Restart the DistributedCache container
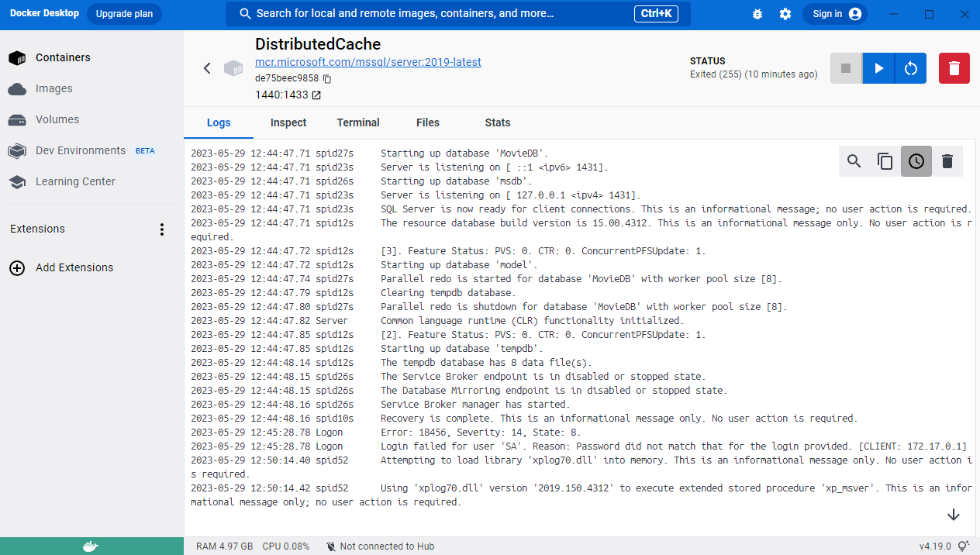This screenshot has width=980, height=555. tap(911, 68)
